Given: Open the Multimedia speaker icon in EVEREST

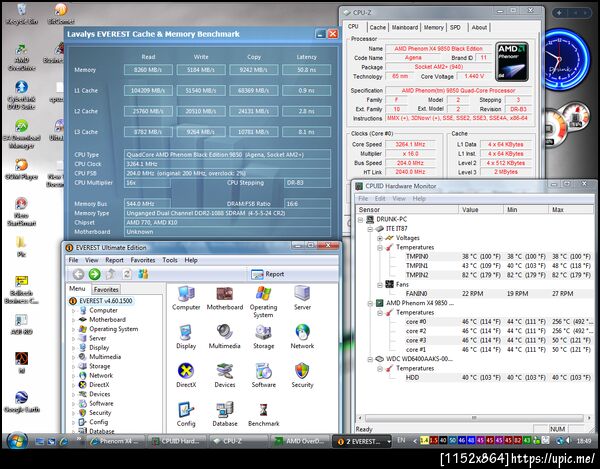Looking at the screenshot, I should point(225,337).
